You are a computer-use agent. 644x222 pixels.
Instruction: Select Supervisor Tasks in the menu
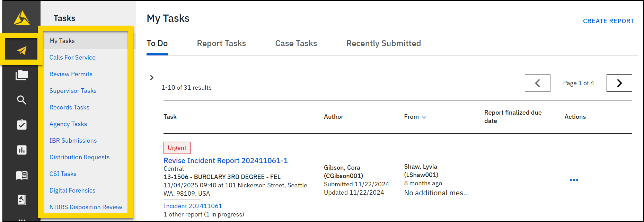coord(73,91)
